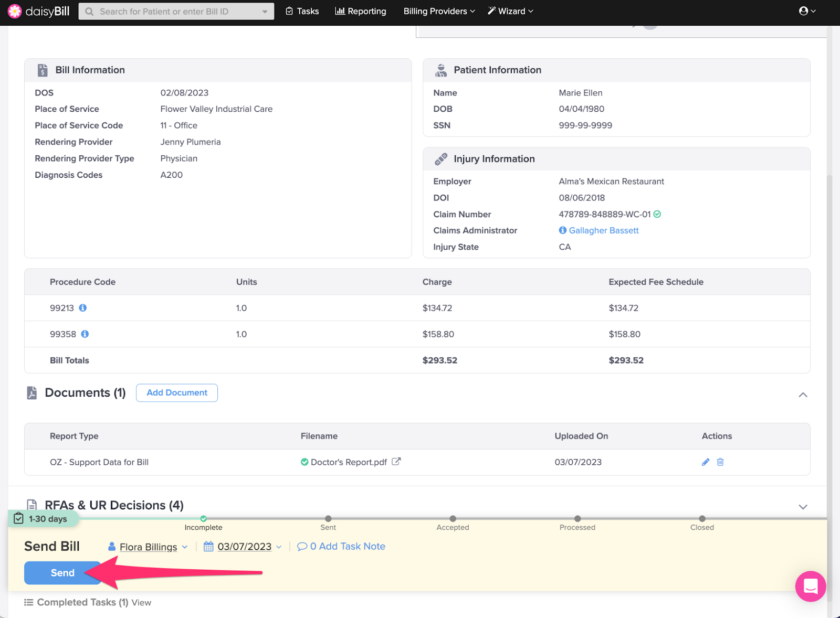
Task: Click the Uploaded On column header
Action: [581, 436]
